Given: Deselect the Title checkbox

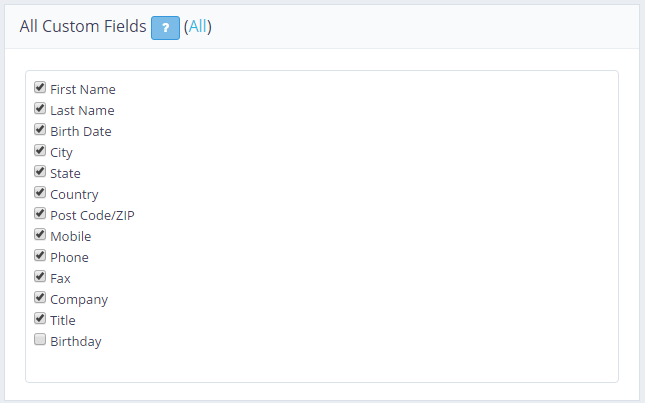Looking at the screenshot, I should coord(40,319).
